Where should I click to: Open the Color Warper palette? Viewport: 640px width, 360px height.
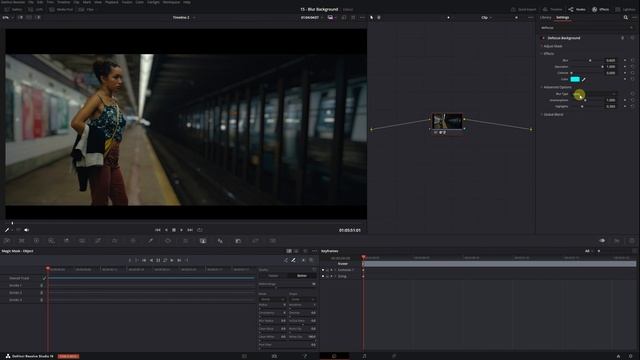(115, 241)
